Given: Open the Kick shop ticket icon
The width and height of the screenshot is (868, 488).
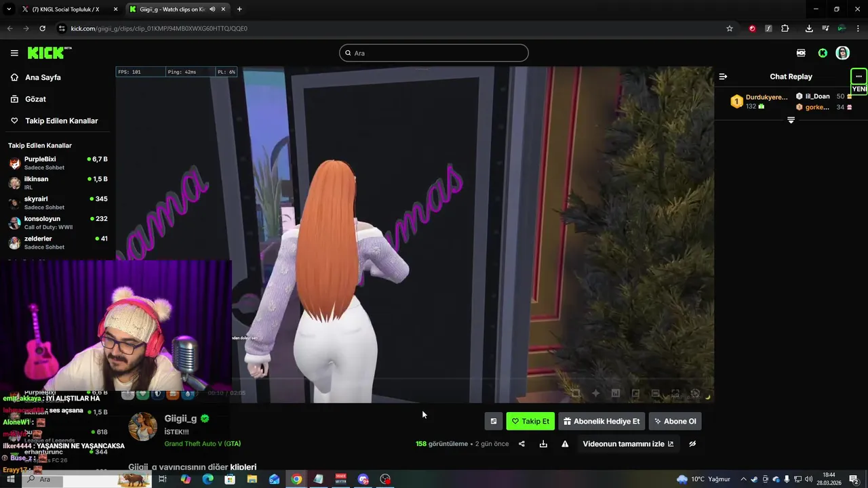Looking at the screenshot, I should click(x=801, y=53).
